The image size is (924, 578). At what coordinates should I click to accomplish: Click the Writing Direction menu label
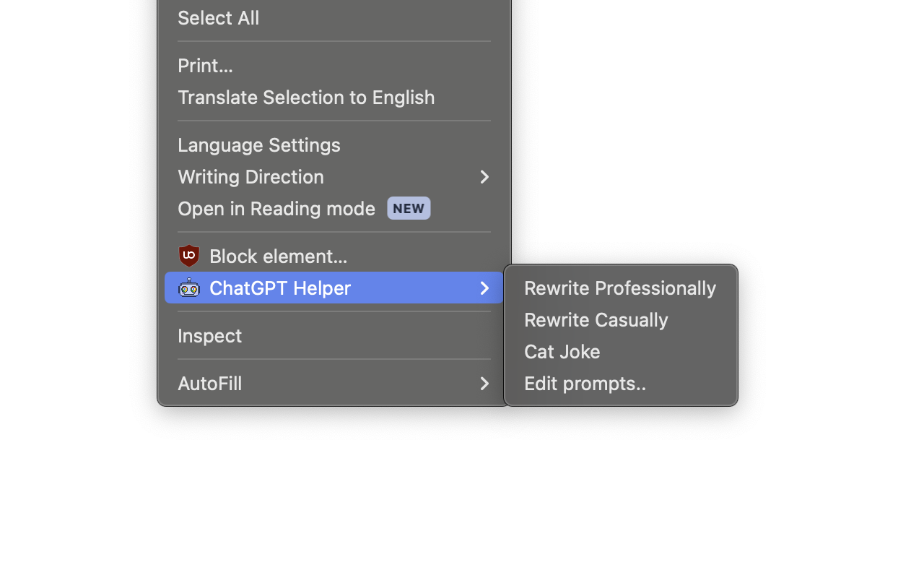(x=250, y=177)
